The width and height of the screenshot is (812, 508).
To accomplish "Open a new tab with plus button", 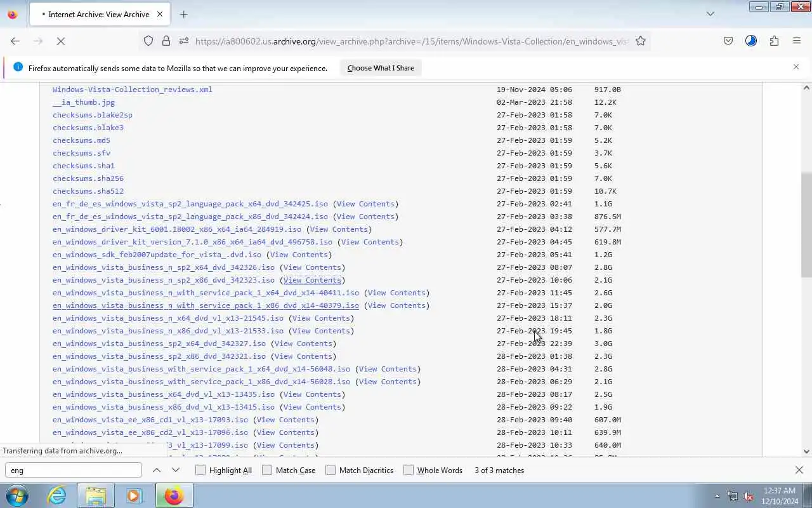I will pyautogui.click(x=183, y=14).
